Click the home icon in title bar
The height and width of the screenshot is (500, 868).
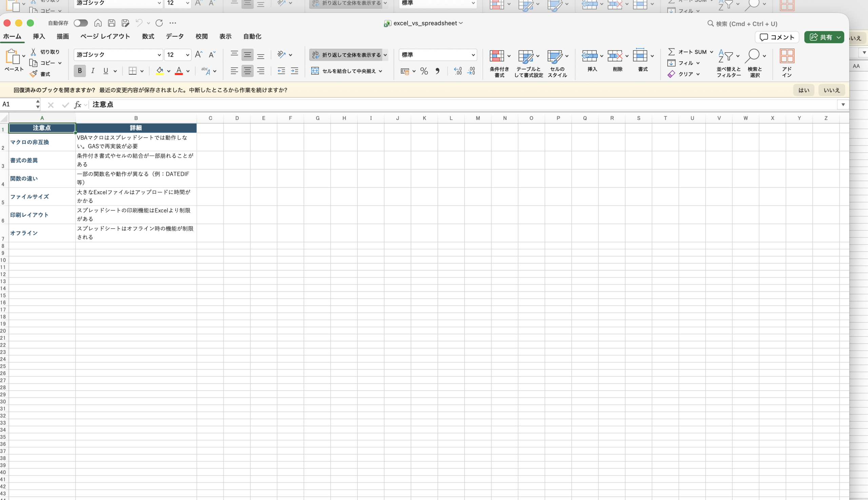[x=98, y=23]
